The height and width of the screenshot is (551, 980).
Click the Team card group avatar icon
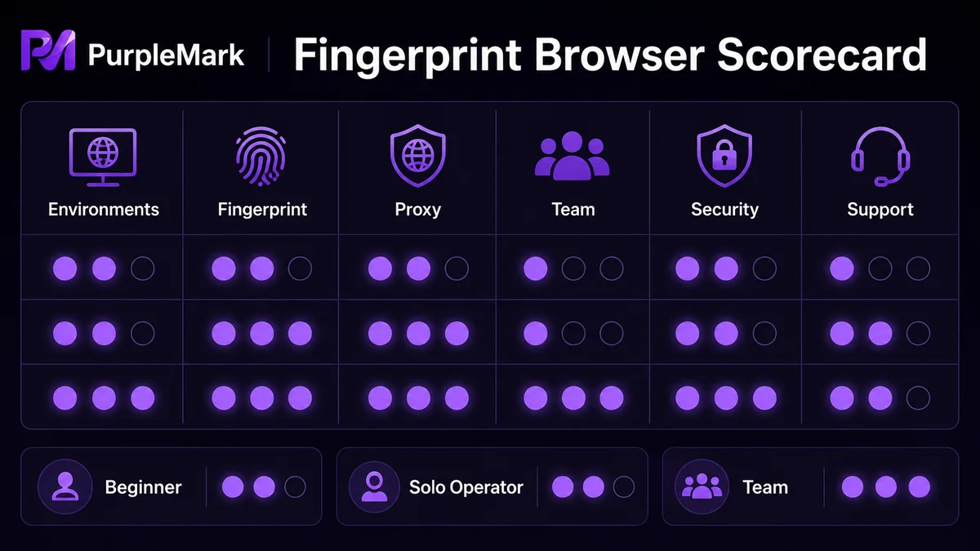pyautogui.click(x=701, y=487)
